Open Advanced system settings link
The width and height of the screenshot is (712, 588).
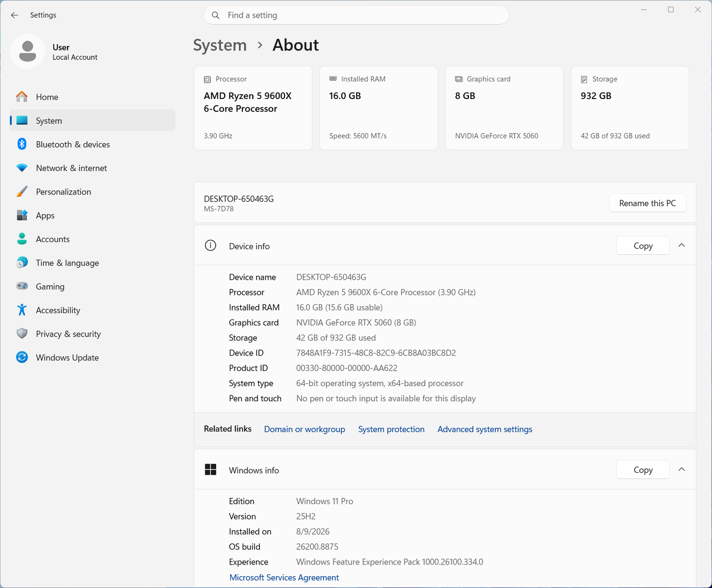(484, 429)
